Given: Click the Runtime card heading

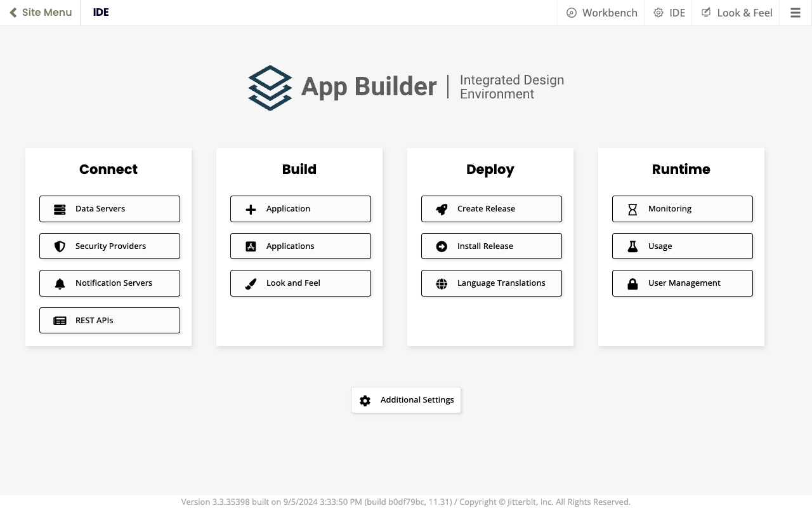Looking at the screenshot, I should pyautogui.click(x=681, y=170).
